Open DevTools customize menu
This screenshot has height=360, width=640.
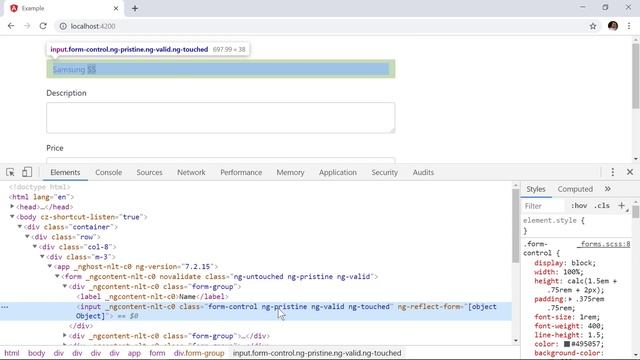[x=612, y=172]
